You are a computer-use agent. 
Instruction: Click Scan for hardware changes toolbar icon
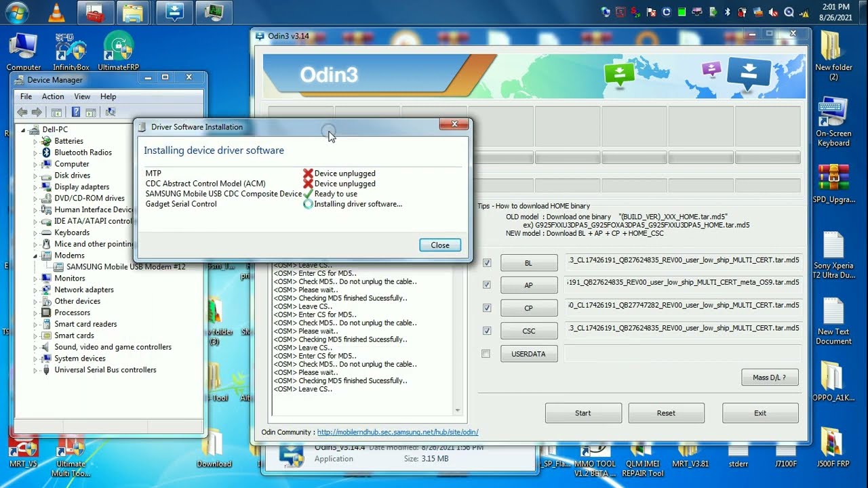110,112
